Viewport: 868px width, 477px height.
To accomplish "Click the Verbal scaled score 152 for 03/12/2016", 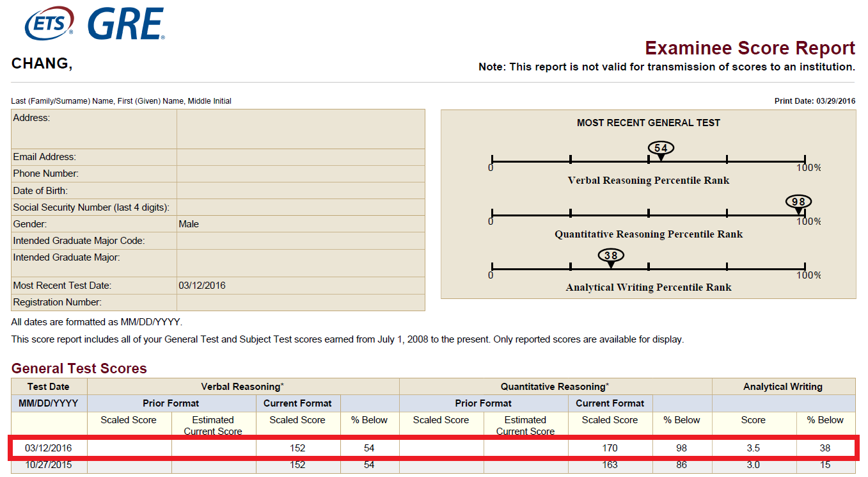I will 297,448.
